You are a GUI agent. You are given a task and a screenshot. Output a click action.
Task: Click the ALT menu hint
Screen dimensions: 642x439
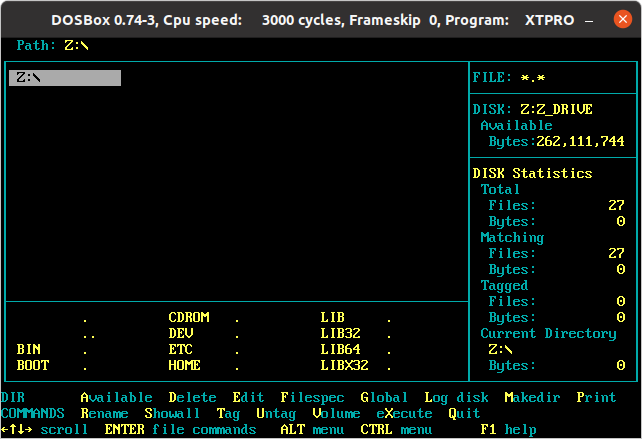[312, 429]
